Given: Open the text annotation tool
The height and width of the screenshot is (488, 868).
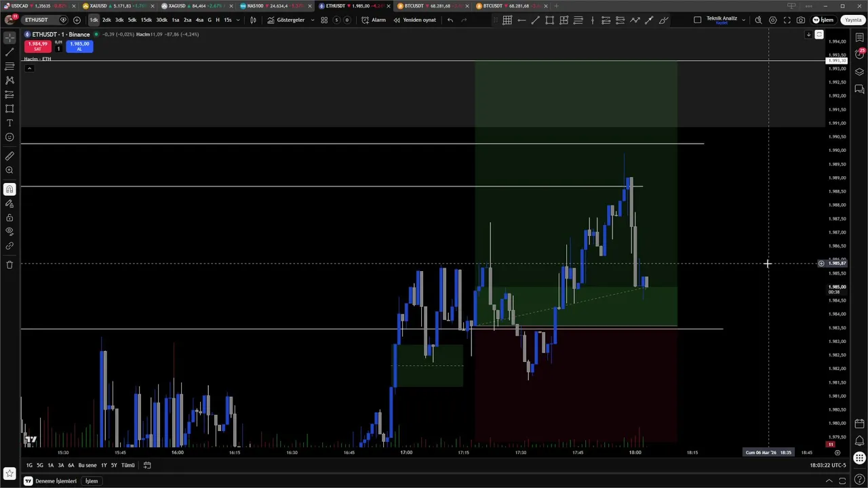Looking at the screenshot, I should click(x=9, y=123).
